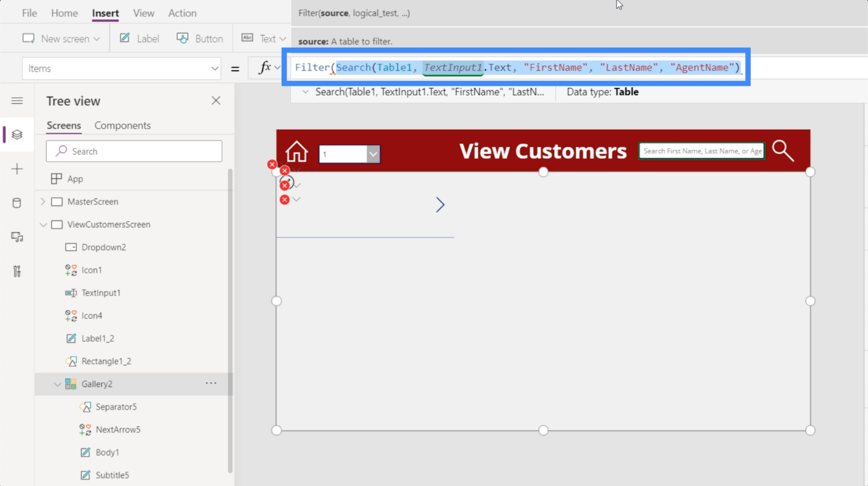868x486 pixels.
Task: Insert a Button control
Action: pos(200,39)
